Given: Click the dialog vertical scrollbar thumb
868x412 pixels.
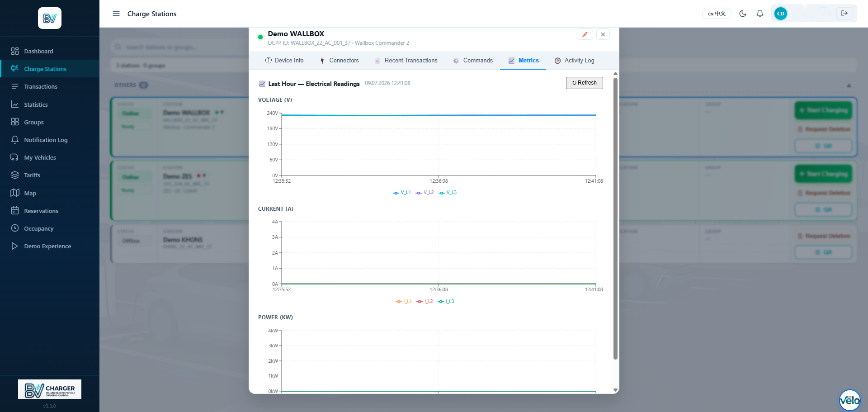Looking at the screenshot, I should 615,218.
